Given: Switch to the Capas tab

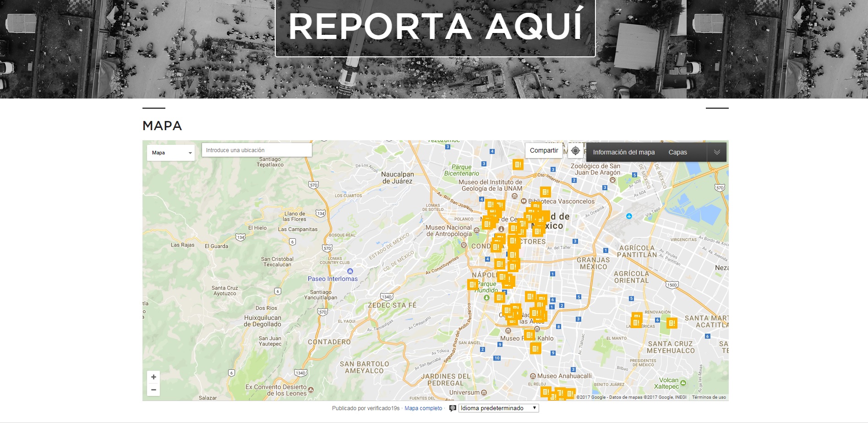Looking at the screenshot, I should click(x=677, y=153).
